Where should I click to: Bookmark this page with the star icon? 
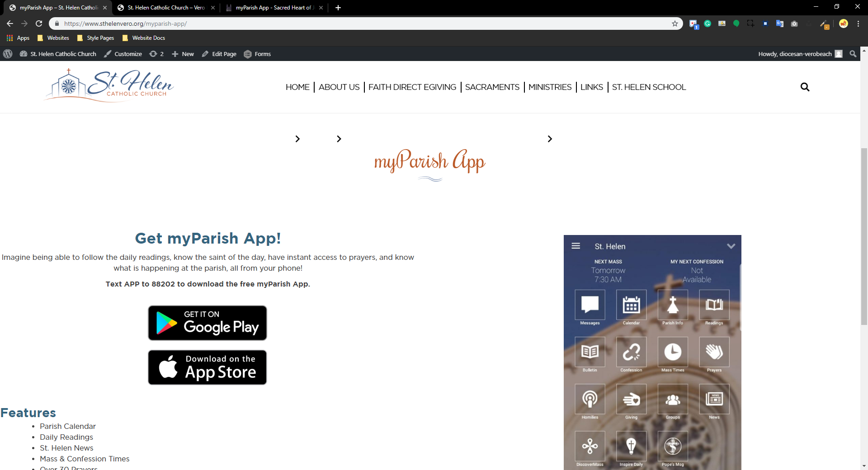pyautogui.click(x=675, y=23)
